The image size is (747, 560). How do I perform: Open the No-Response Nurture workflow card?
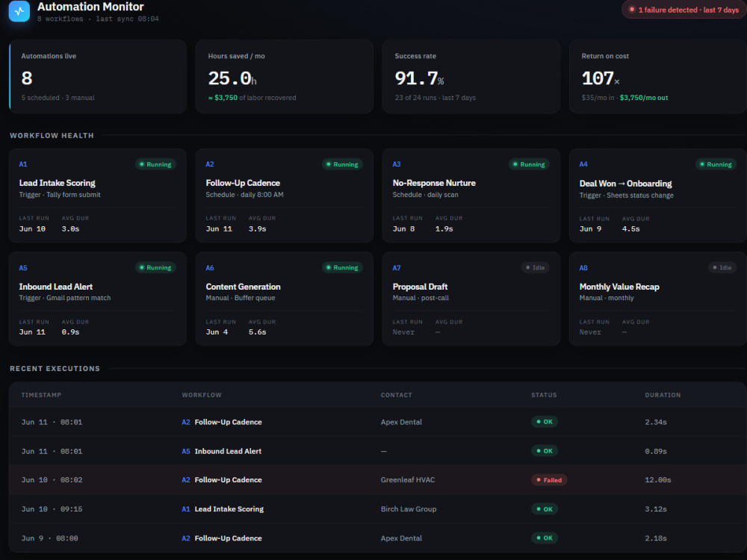pyautogui.click(x=471, y=196)
